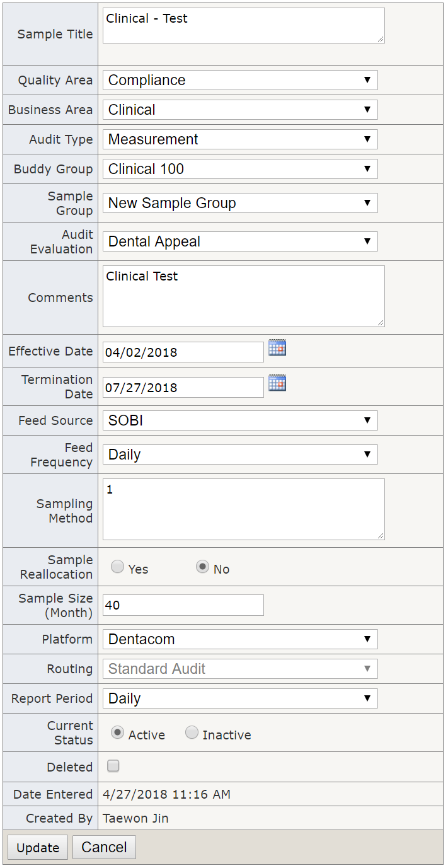Open the Sample Group dropdown

(x=240, y=203)
